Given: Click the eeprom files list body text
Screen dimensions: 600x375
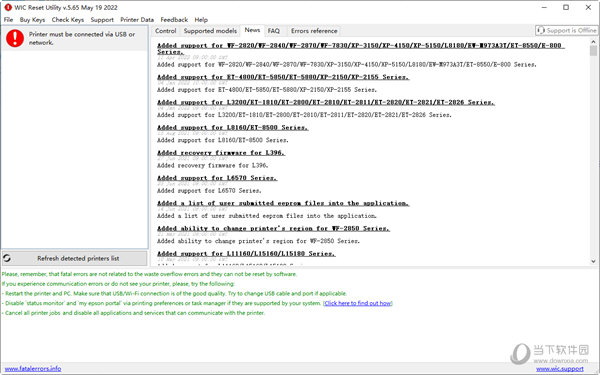Looking at the screenshot, I should coord(267,216).
